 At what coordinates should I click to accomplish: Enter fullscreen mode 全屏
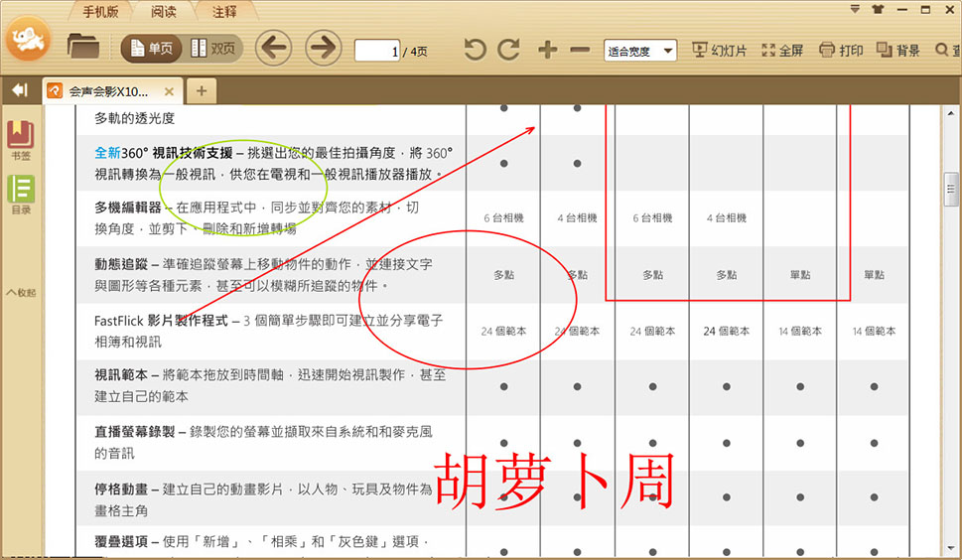point(782,51)
